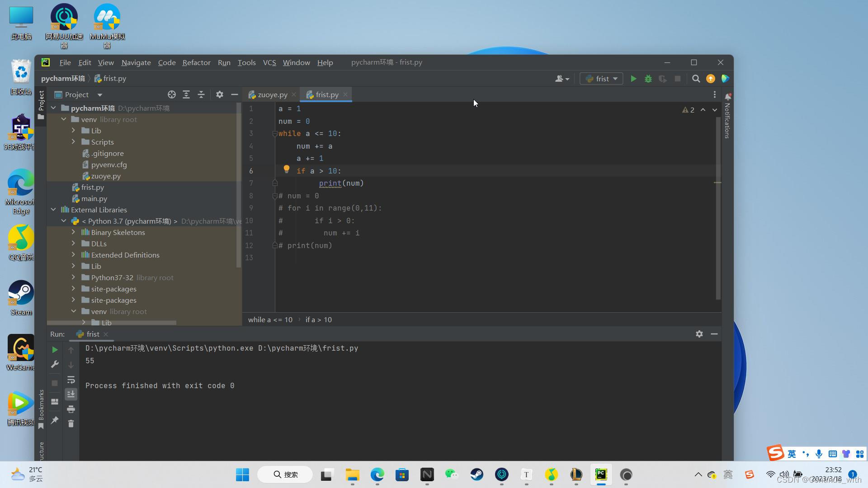Open the Refactor menu
The height and width of the screenshot is (488, 868).
[196, 62]
